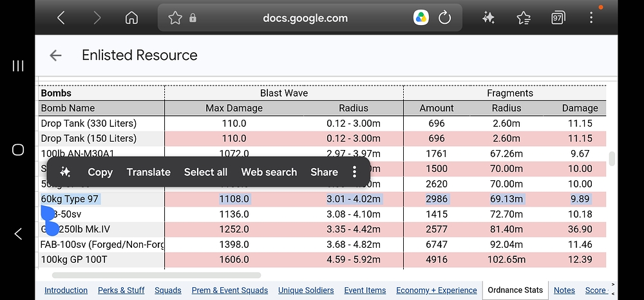Open more options in selection popup
The width and height of the screenshot is (644, 300).
(354, 172)
